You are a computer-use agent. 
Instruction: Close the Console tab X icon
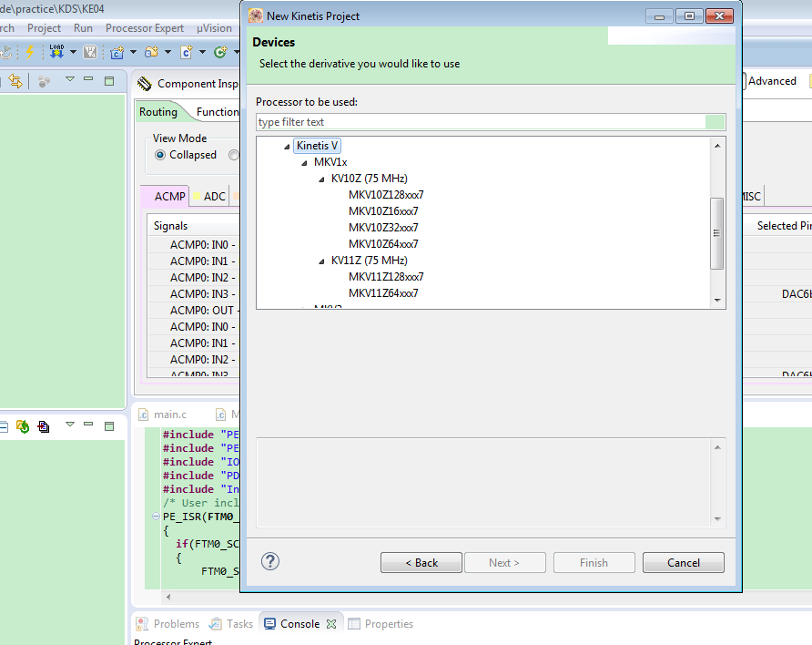pos(331,624)
